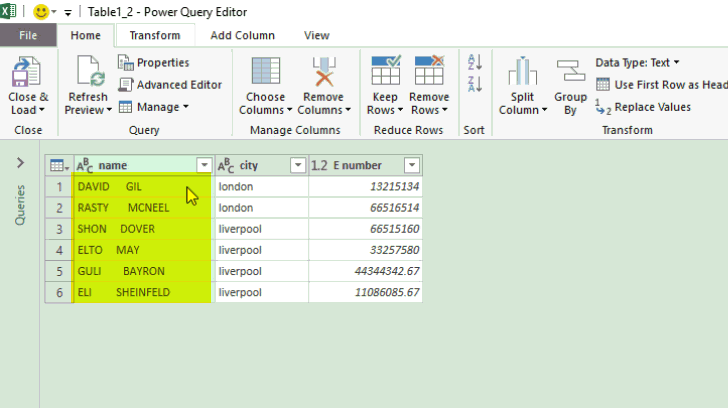Open the Choose Columns dropdown arrow
The image size is (728, 408).
pos(289,110)
